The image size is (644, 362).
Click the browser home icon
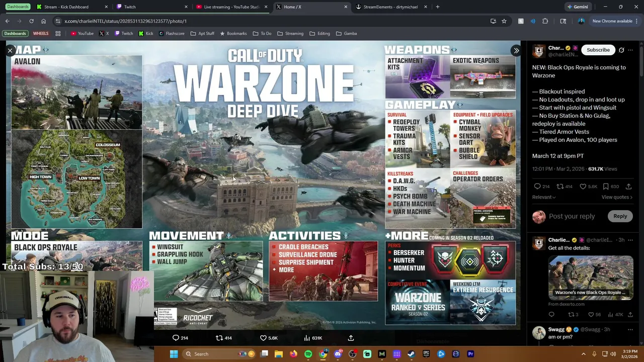(x=43, y=21)
